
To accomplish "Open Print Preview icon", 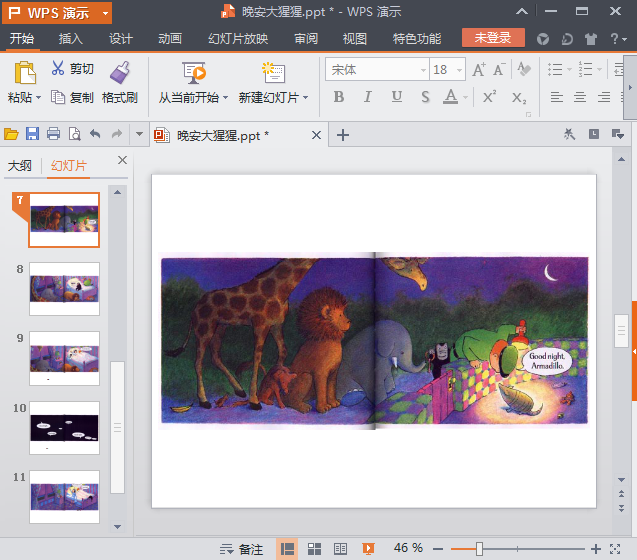I will (75, 134).
